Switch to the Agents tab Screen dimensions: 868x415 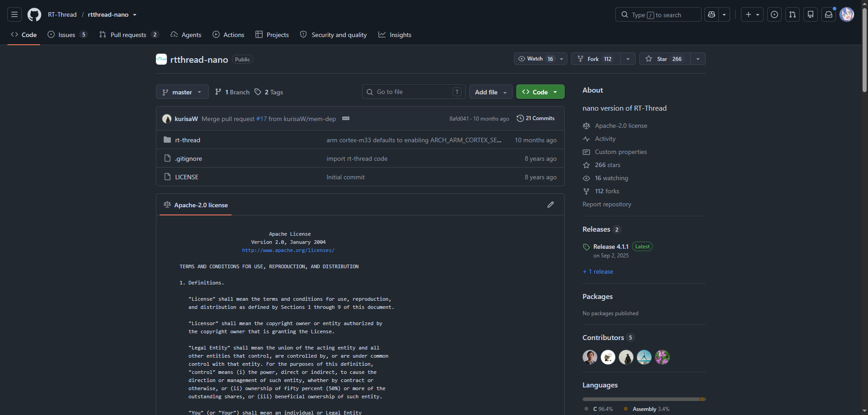(x=186, y=35)
